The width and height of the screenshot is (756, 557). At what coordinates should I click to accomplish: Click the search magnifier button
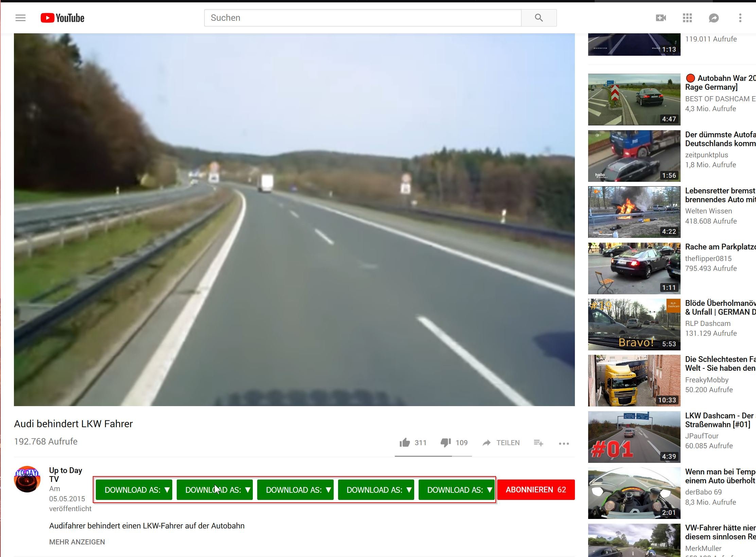(539, 18)
